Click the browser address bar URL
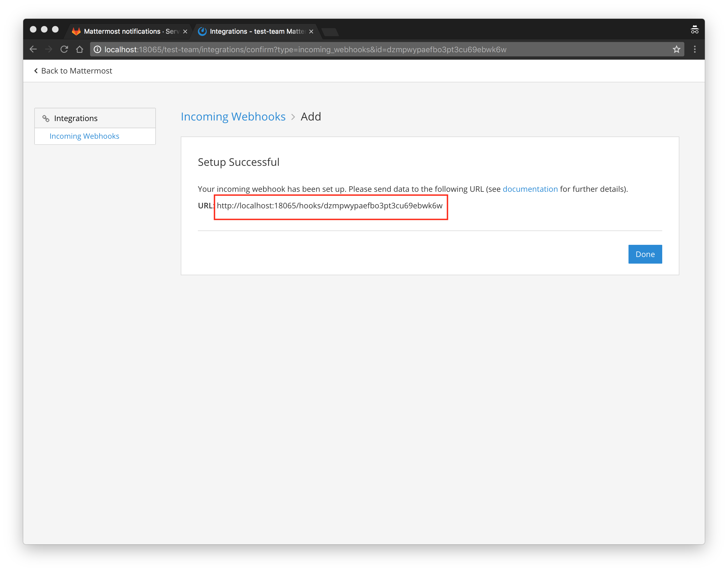 (x=305, y=49)
